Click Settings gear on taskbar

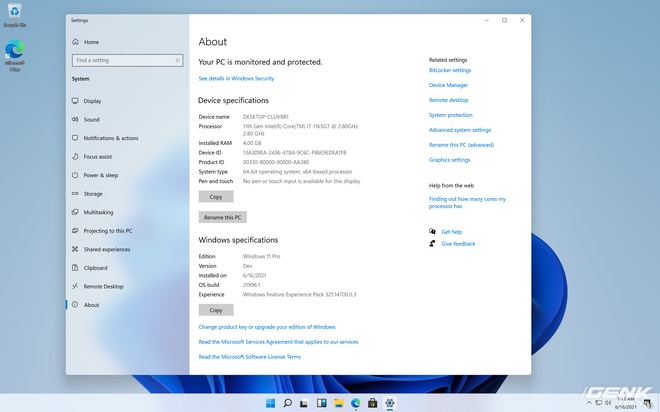click(x=390, y=403)
